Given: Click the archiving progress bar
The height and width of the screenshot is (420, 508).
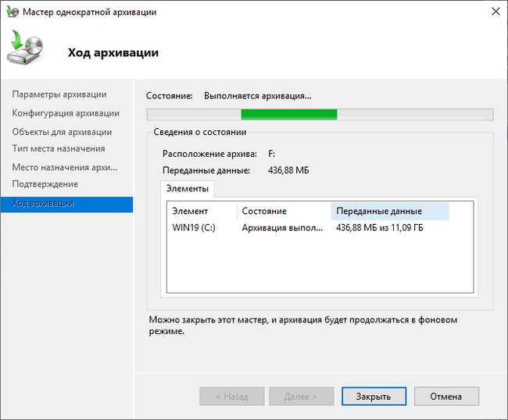Looking at the screenshot, I should (x=320, y=115).
